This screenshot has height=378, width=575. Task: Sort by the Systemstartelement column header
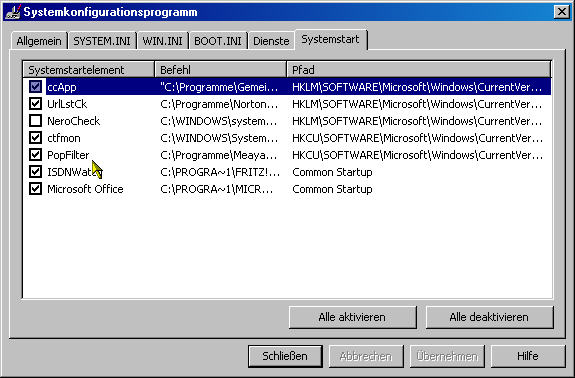(x=88, y=70)
